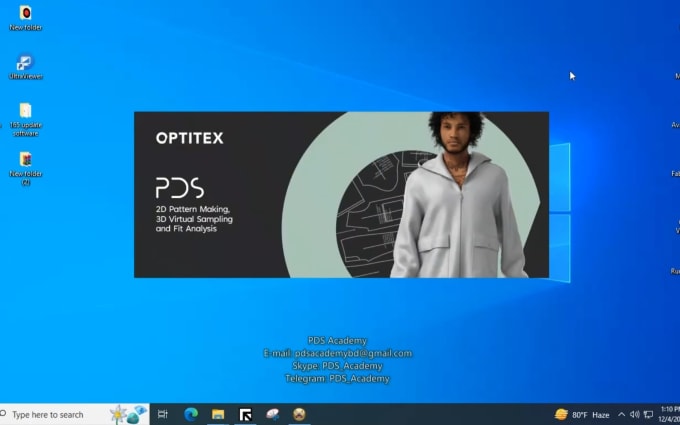This screenshot has width=680, height=425.
Task: Focus the Type here to search box
Action: pyautogui.click(x=75, y=415)
